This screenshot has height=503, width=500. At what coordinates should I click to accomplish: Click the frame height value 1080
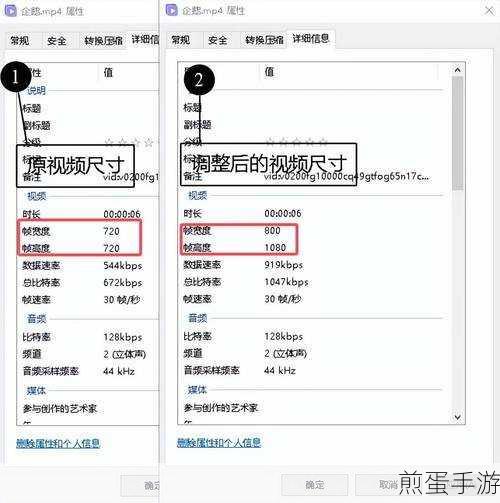point(275,247)
